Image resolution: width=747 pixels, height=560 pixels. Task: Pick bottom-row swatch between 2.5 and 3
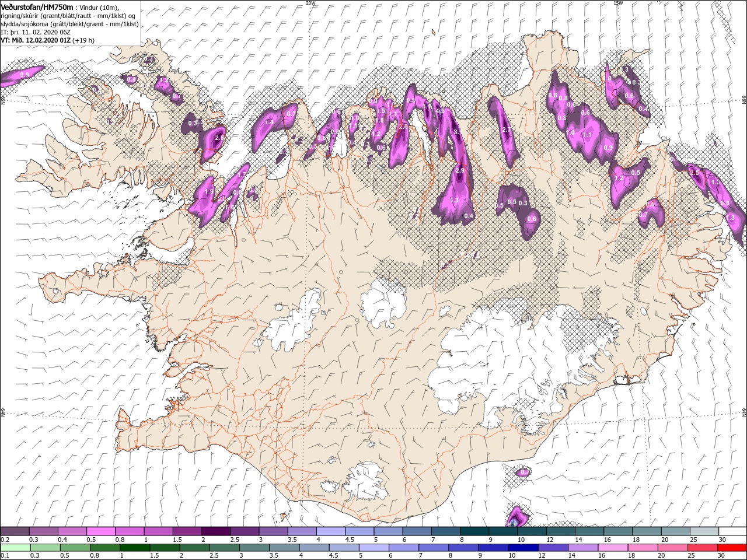[x=224, y=547]
